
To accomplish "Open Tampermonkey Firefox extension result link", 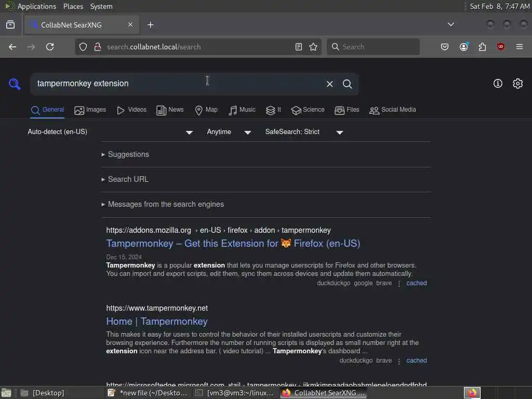I will (233, 244).
